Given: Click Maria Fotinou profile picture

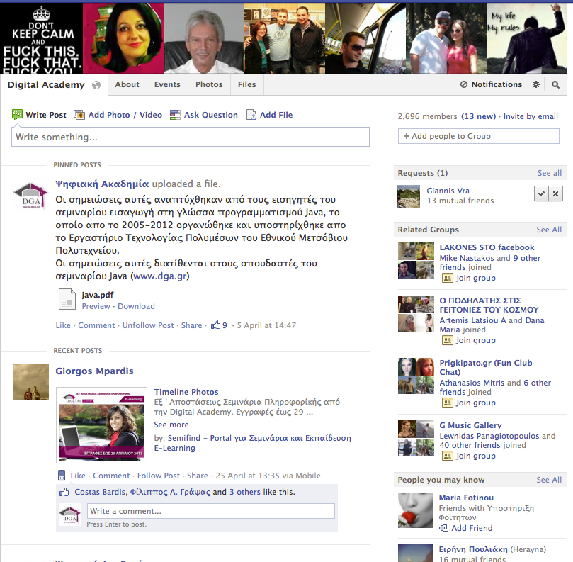Looking at the screenshot, I should (415, 510).
